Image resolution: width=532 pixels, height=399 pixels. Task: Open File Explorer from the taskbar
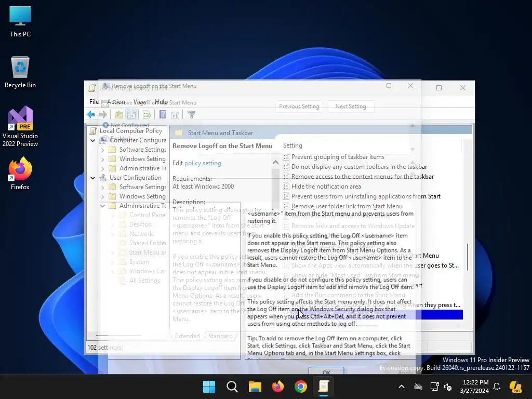pyautogui.click(x=255, y=387)
